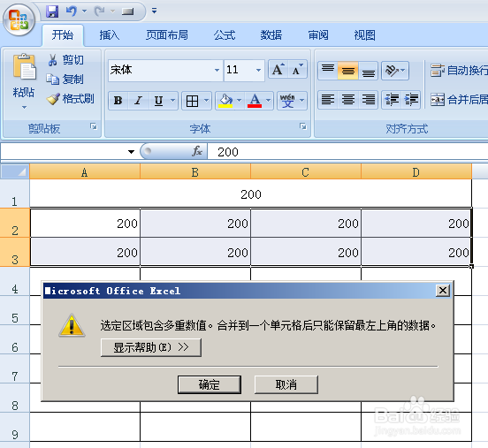This screenshot has width=488, height=448.
Task: Decrease font size with small A
Action: pos(297,70)
